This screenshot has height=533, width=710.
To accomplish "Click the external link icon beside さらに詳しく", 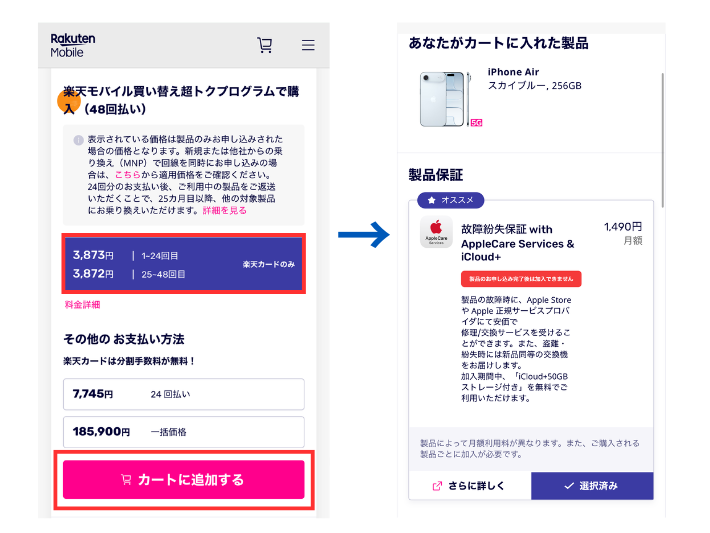I will 437,486.
